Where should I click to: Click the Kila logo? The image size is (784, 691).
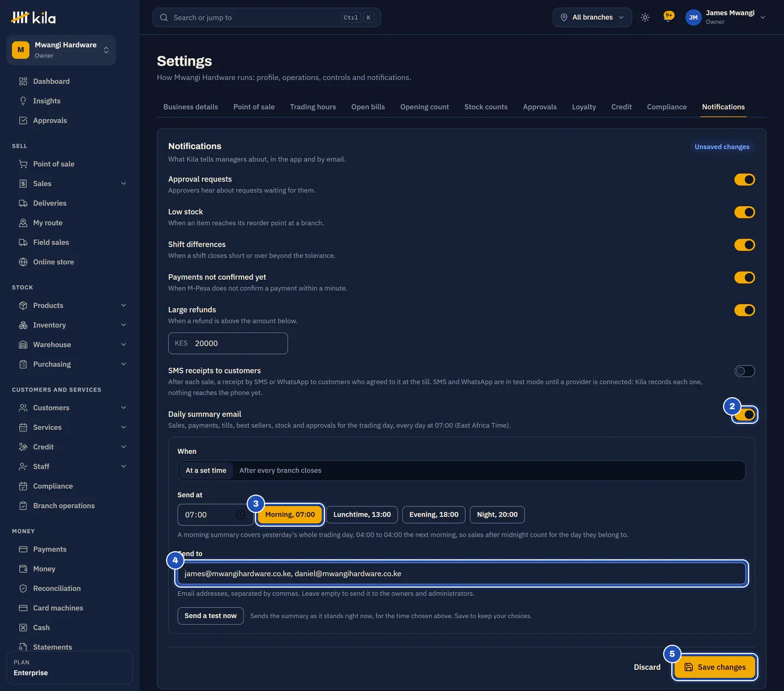[x=33, y=17]
